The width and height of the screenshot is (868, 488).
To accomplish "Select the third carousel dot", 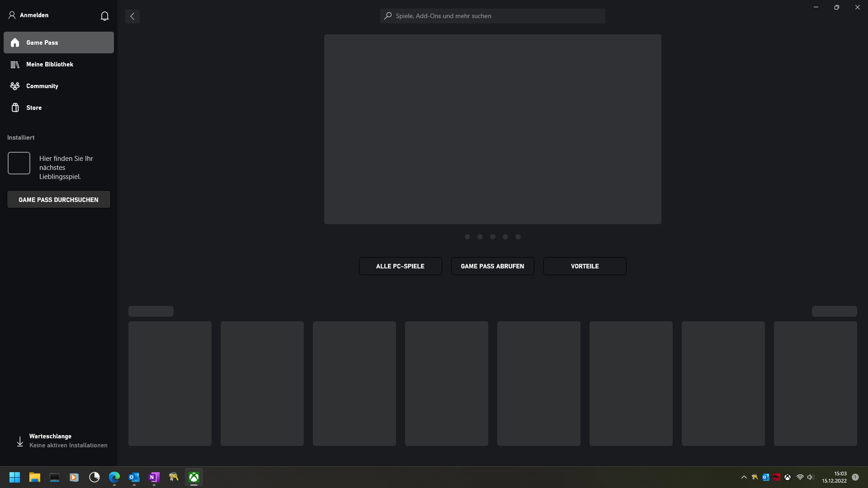I will point(493,237).
